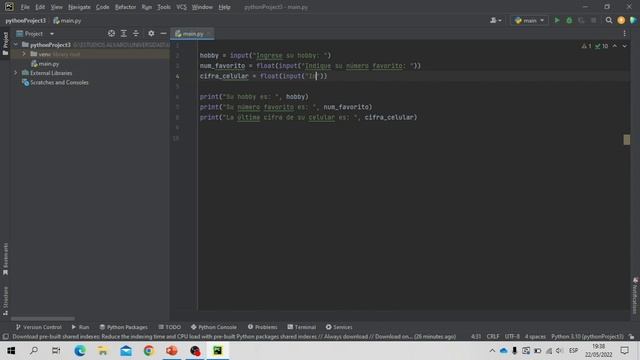Open Microsoft Edge from the taskbar
Screen dimensions: 640x360
coord(80,351)
